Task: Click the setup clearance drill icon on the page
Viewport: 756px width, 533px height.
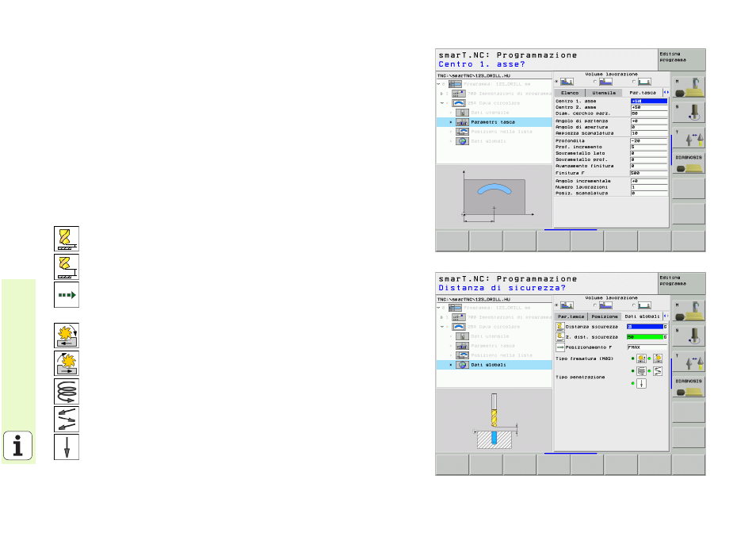Action: (67, 239)
